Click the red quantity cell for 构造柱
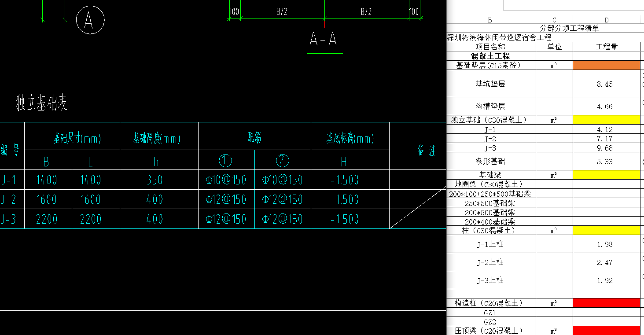The image size is (644, 335). pos(607,303)
